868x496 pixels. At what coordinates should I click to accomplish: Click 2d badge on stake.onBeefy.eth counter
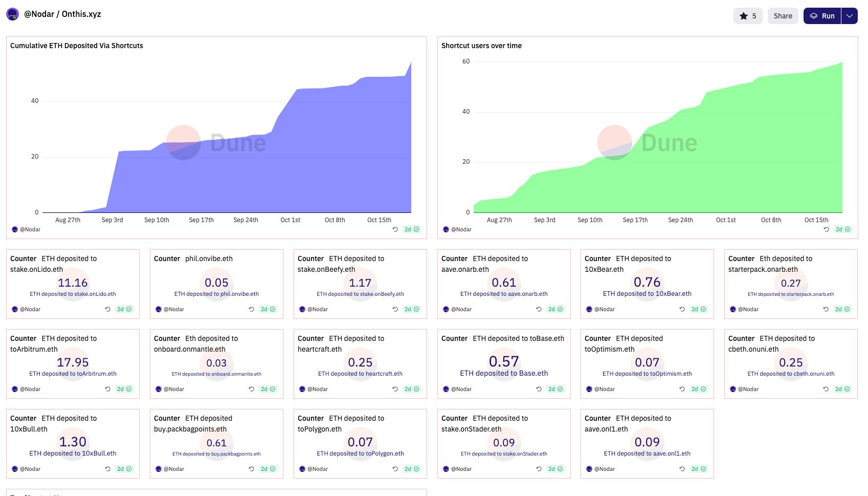(412, 309)
